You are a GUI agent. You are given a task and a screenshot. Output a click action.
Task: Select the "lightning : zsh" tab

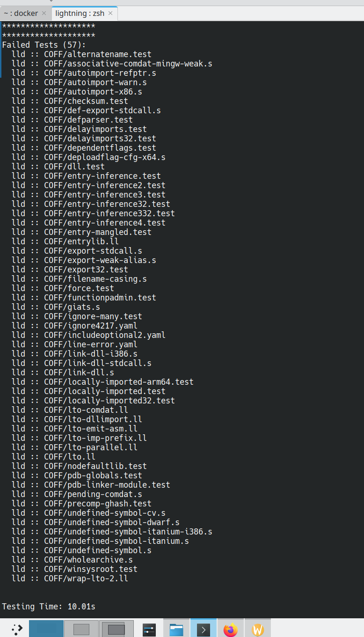pos(80,13)
